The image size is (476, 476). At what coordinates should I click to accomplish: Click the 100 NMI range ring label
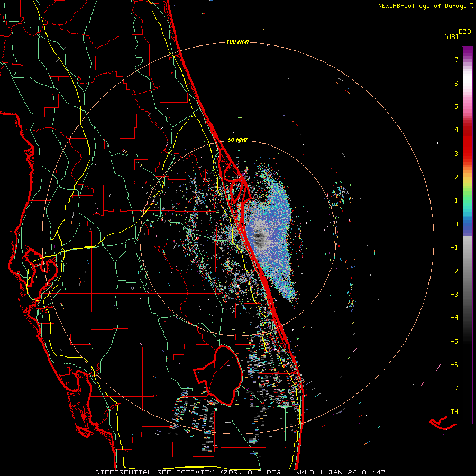tap(237, 42)
